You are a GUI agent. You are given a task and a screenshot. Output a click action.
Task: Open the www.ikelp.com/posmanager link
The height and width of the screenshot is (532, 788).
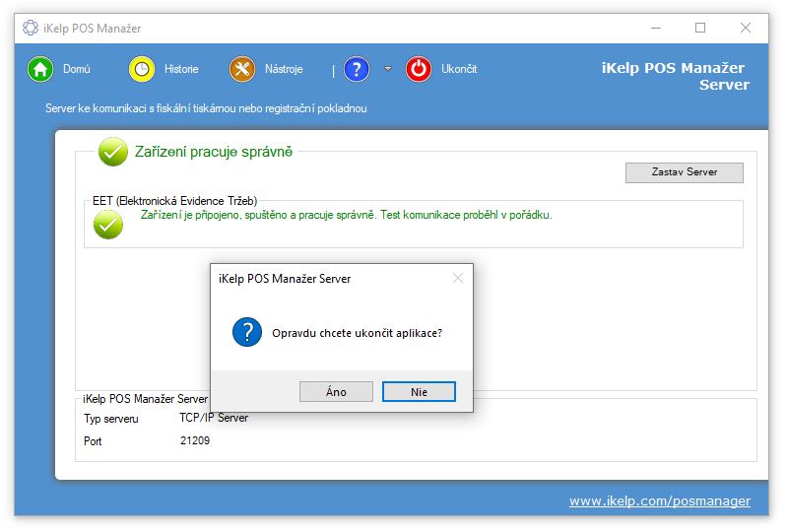coord(659,500)
